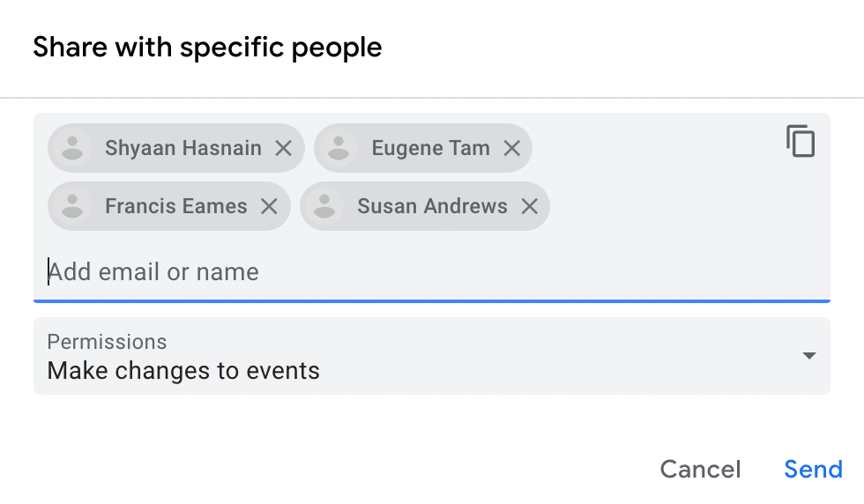This screenshot has width=864, height=504.
Task: Open the Make changes to events selector
Action: (183, 371)
